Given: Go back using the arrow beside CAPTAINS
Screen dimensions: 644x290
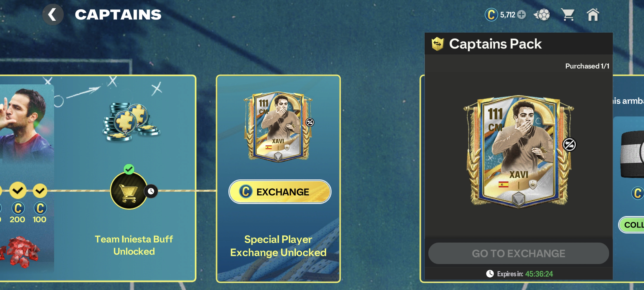Looking at the screenshot, I should 53,14.
